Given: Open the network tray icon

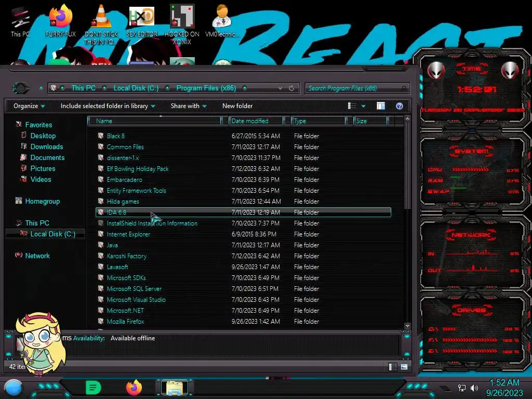Looking at the screenshot, I should point(462,388).
